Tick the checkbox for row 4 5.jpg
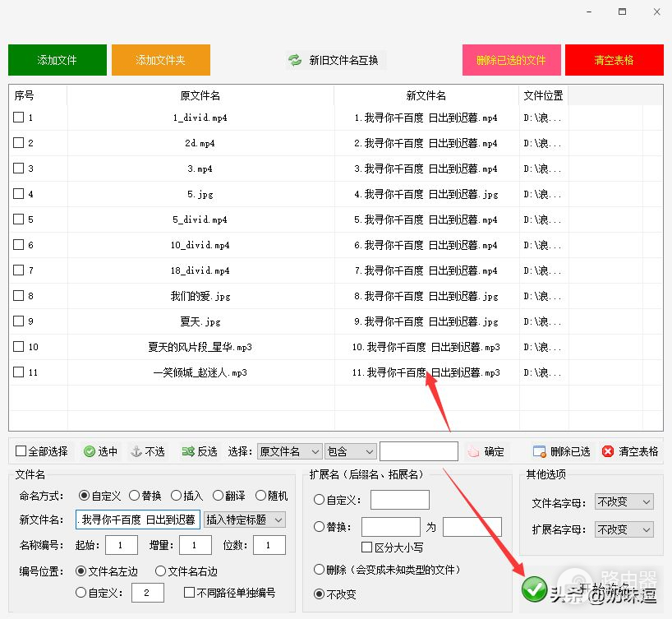Screen dimensions: 672x619 [19, 194]
